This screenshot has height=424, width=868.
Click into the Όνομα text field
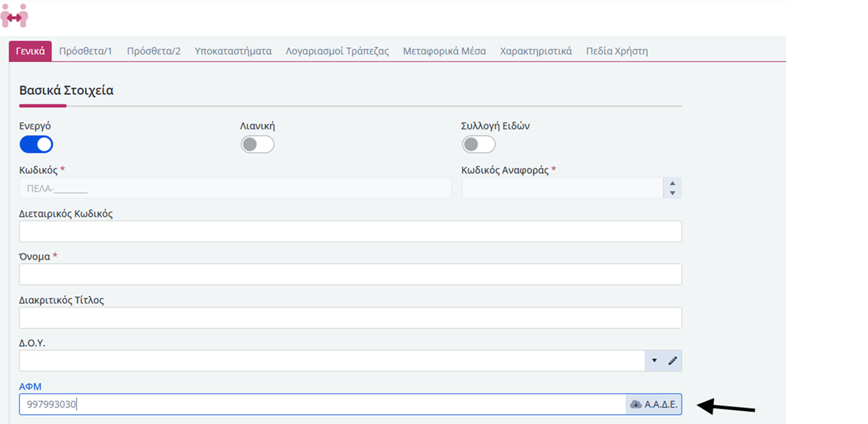(x=350, y=274)
